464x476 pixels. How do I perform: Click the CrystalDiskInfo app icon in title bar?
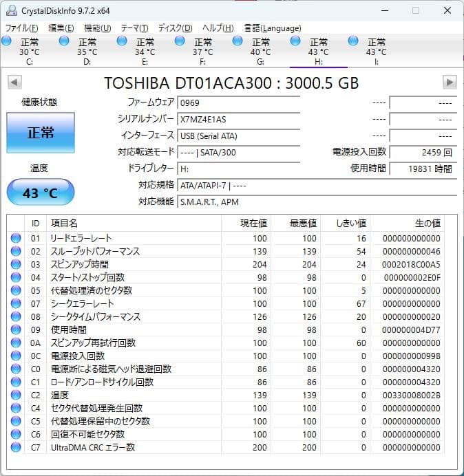(12, 10)
